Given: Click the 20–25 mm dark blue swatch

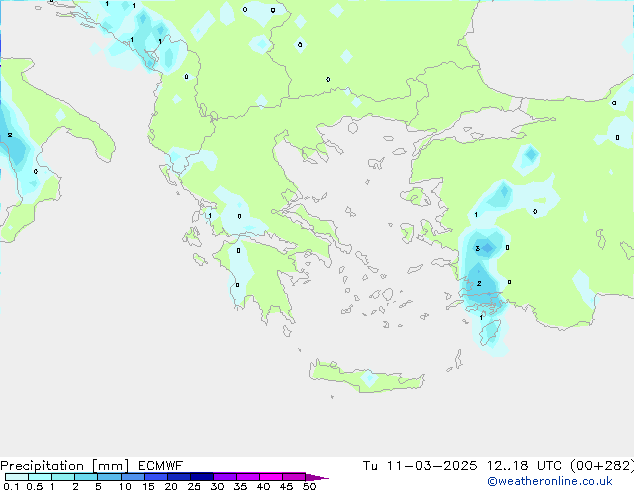Looking at the screenshot, I should point(179,477).
